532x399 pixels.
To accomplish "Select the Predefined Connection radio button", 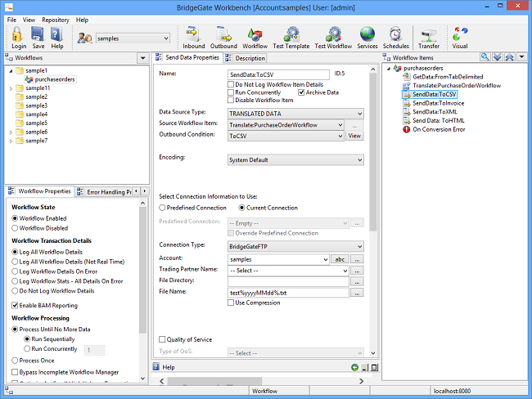I will click(162, 208).
